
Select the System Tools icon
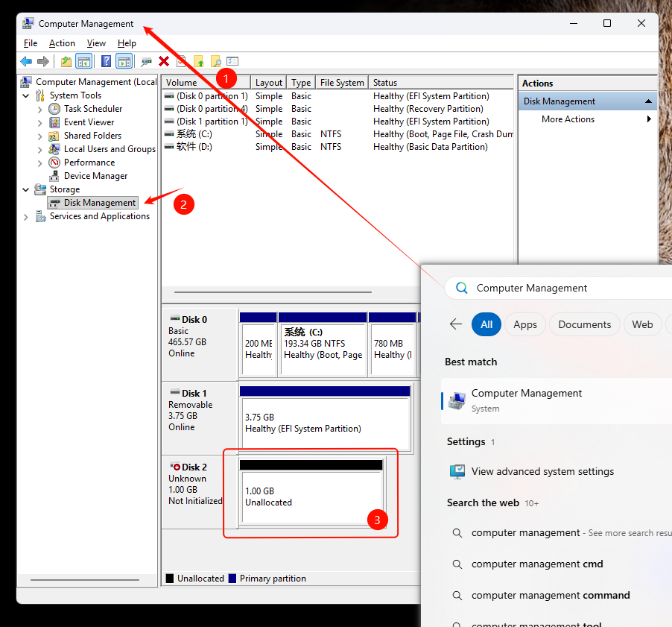click(x=40, y=95)
